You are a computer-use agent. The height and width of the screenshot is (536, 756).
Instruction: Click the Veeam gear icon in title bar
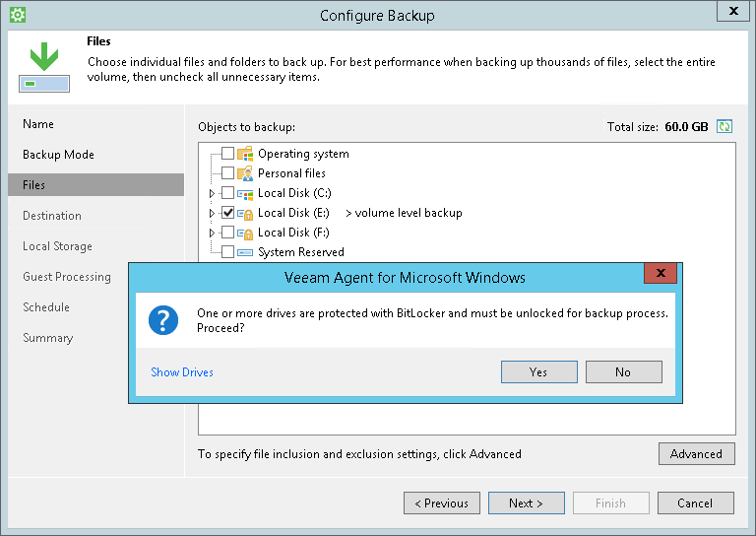[18, 15]
